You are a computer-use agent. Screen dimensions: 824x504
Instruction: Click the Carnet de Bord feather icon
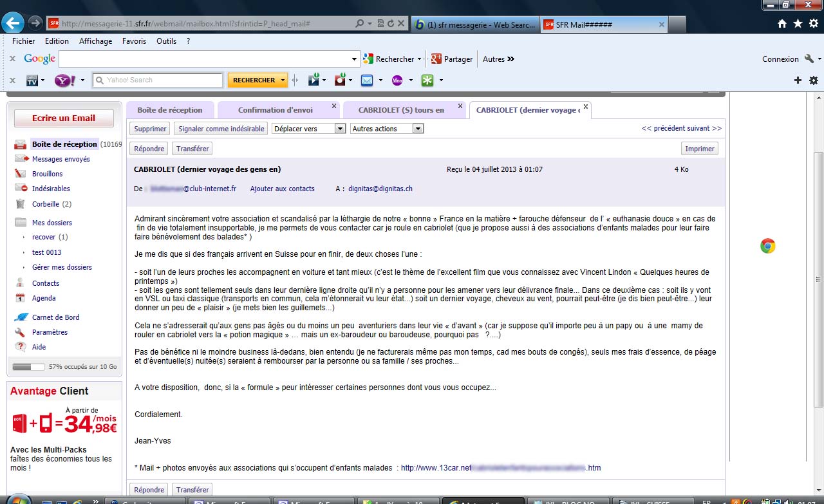pyautogui.click(x=21, y=317)
